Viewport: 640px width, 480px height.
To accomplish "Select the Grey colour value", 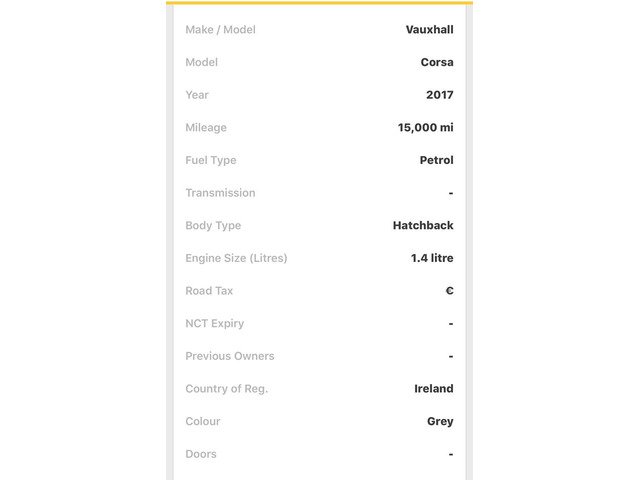I will point(440,422).
